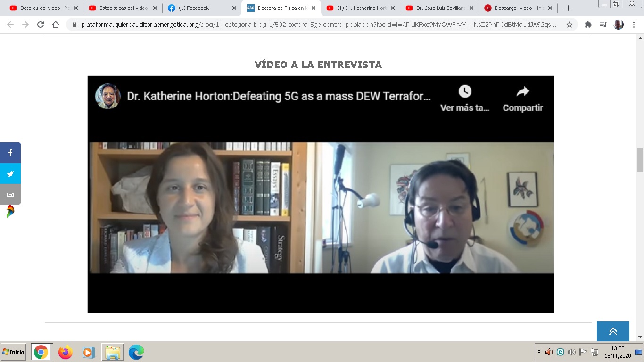The width and height of the screenshot is (644, 362).
Task: Click the Twitter share icon in sidebar
Action: click(x=10, y=173)
